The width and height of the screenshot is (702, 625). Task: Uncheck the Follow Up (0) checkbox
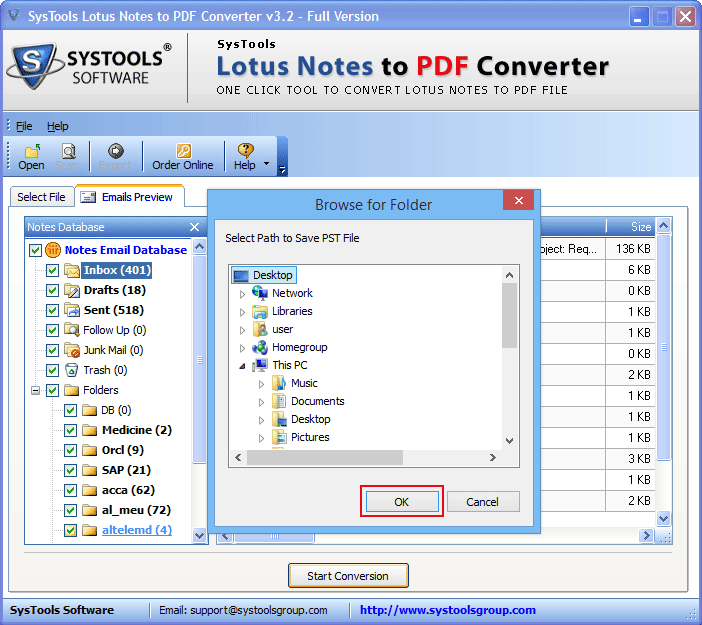click(52, 330)
